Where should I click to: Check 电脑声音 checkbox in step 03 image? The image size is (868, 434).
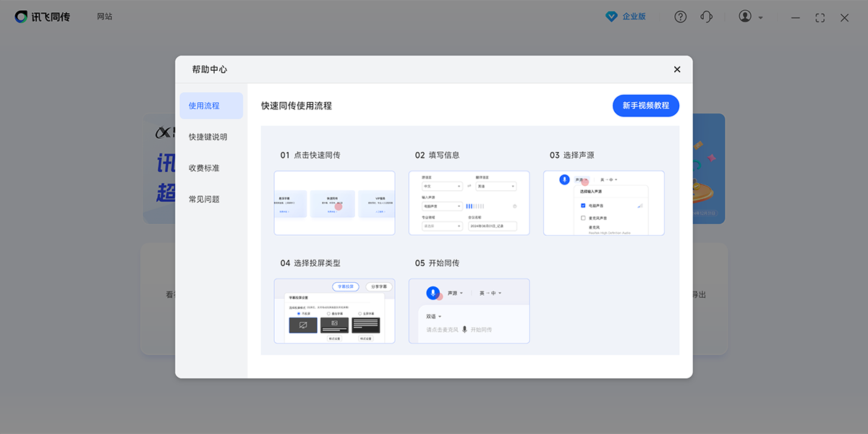click(583, 206)
